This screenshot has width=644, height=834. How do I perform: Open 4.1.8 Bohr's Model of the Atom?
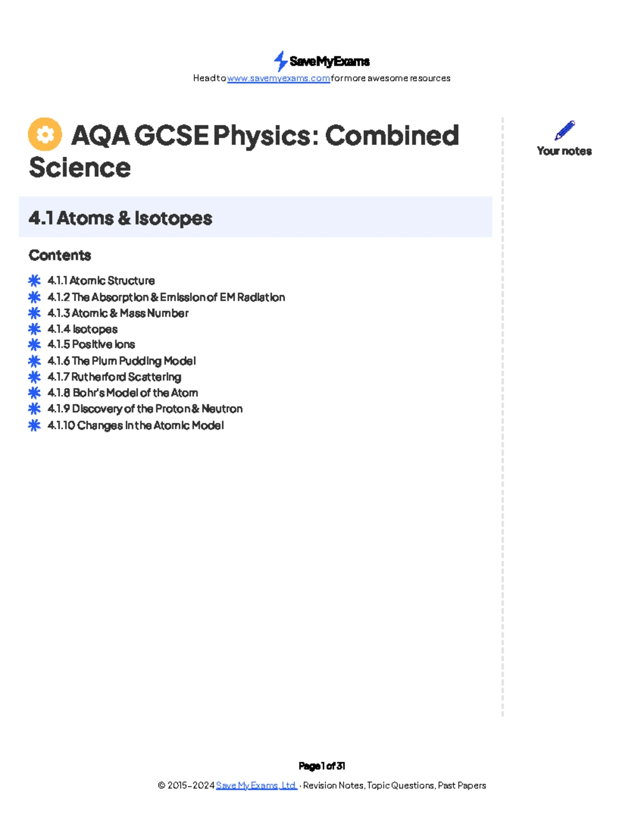123,393
